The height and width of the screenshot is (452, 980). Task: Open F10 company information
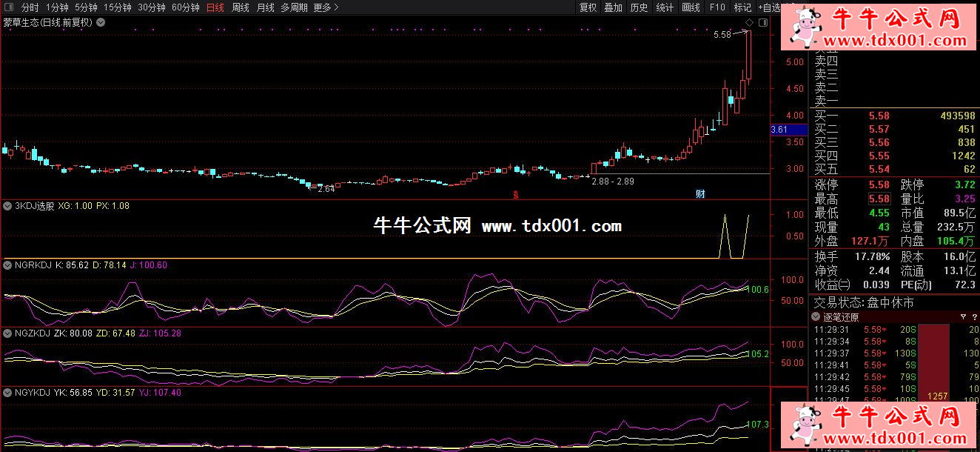[717, 7]
